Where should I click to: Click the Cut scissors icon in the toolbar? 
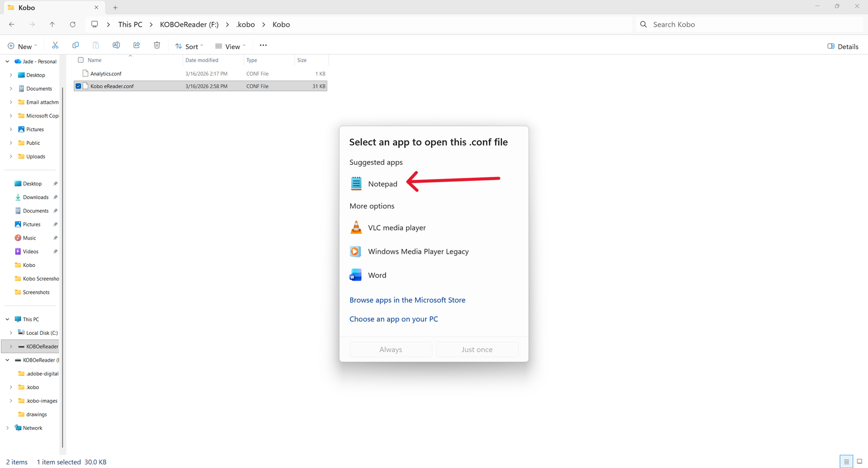[55, 46]
